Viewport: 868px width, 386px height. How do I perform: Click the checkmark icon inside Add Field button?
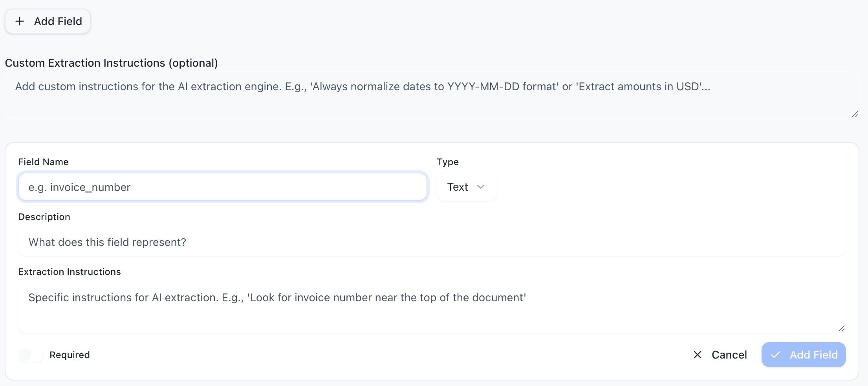[776, 355]
